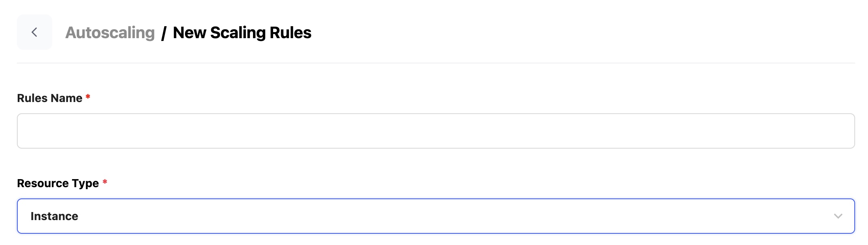The width and height of the screenshot is (868, 245).
Task: Select the Instance value text
Action: point(54,216)
